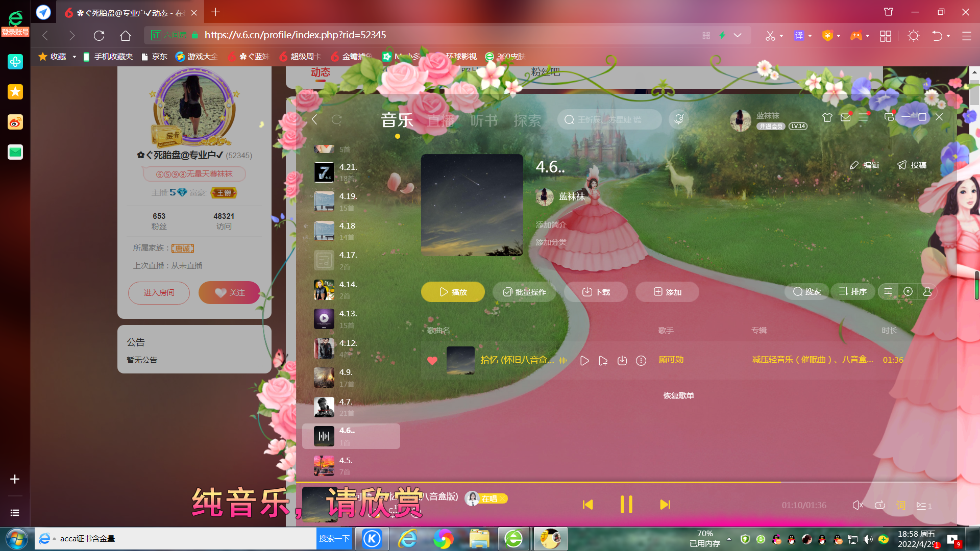
Task: Select the 4.5. playlist
Action: (351, 465)
